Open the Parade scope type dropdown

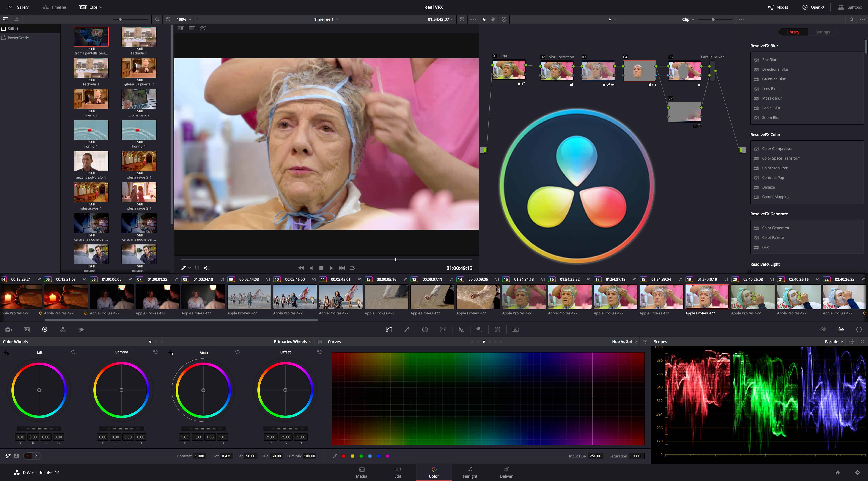[834, 342]
